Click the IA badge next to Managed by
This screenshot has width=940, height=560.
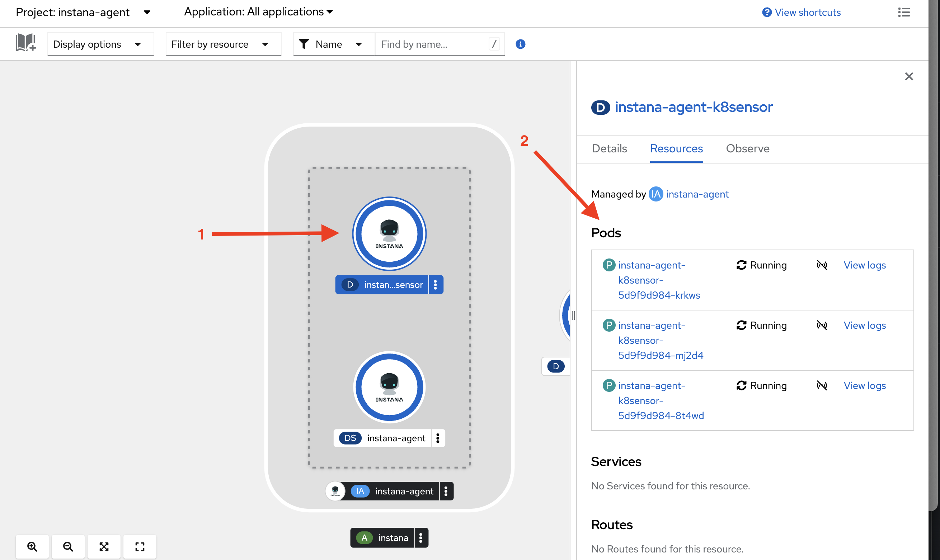(656, 194)
